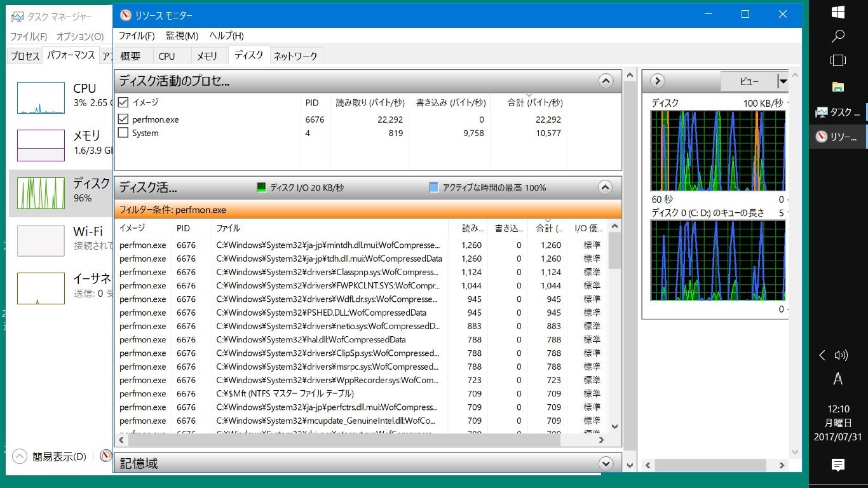The image size is (868, 488).
Task: Switch to Task Manager taskbar item
Action: [838, 112]
